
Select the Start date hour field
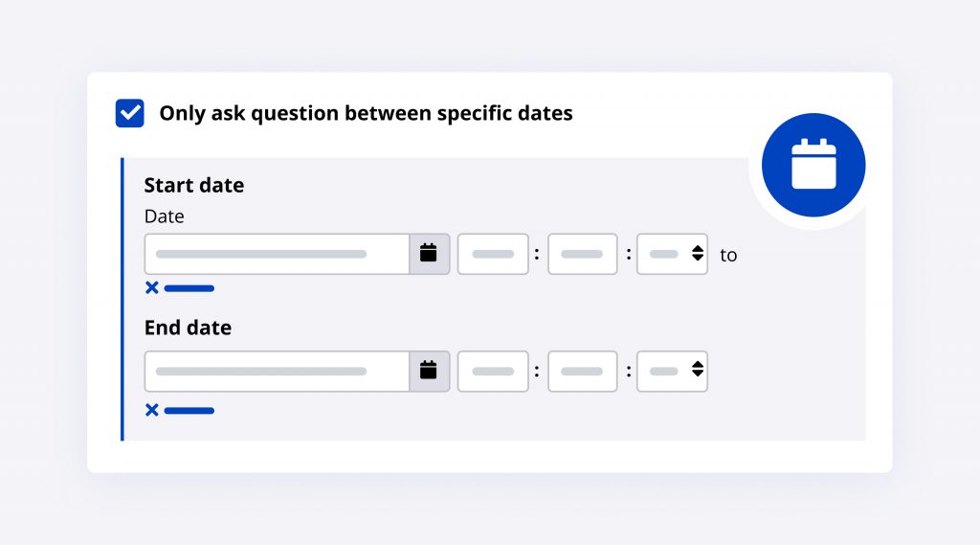click(493, 254)
